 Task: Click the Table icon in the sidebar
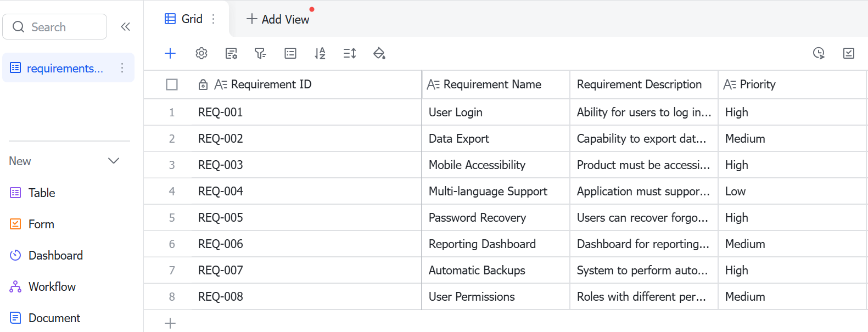[x=15, y=193]
